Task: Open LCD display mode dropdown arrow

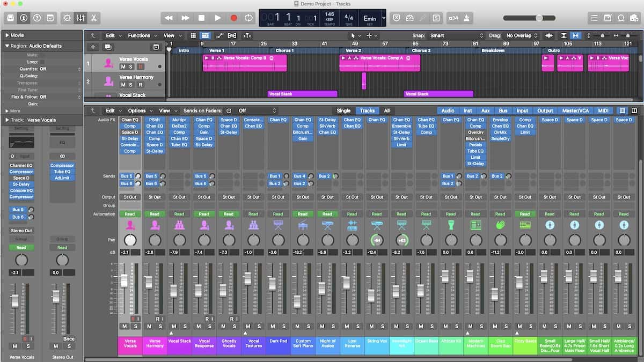Action: point(383,18)
